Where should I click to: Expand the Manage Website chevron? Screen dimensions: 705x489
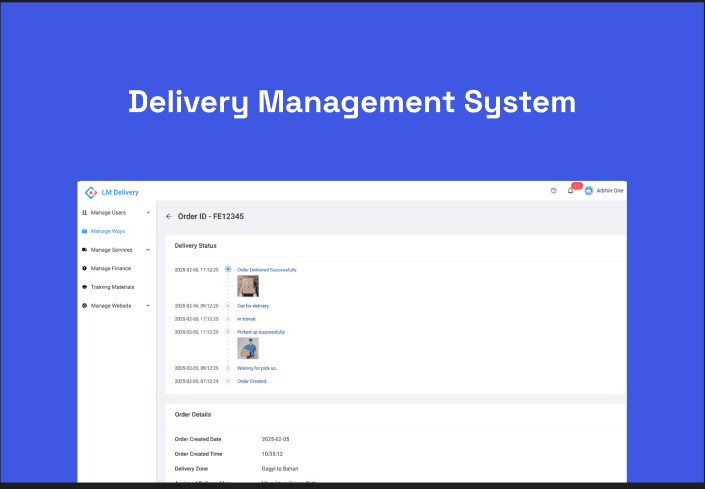[x=148, y=305]
